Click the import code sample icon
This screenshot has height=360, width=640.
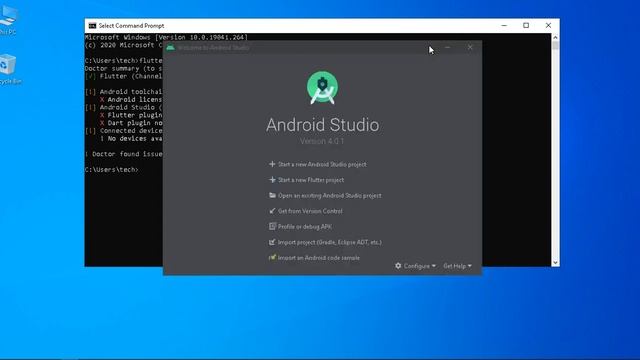coord(272,257)
